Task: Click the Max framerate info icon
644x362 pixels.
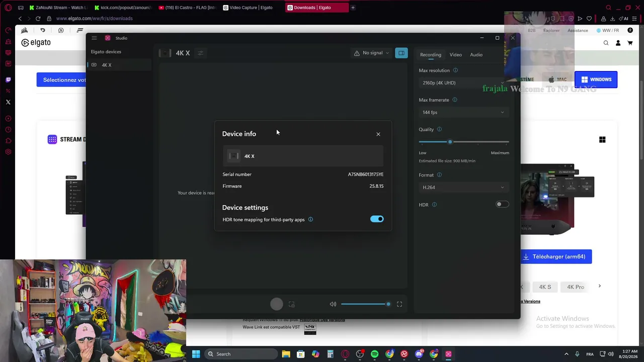Action: [x=455, y=100]
